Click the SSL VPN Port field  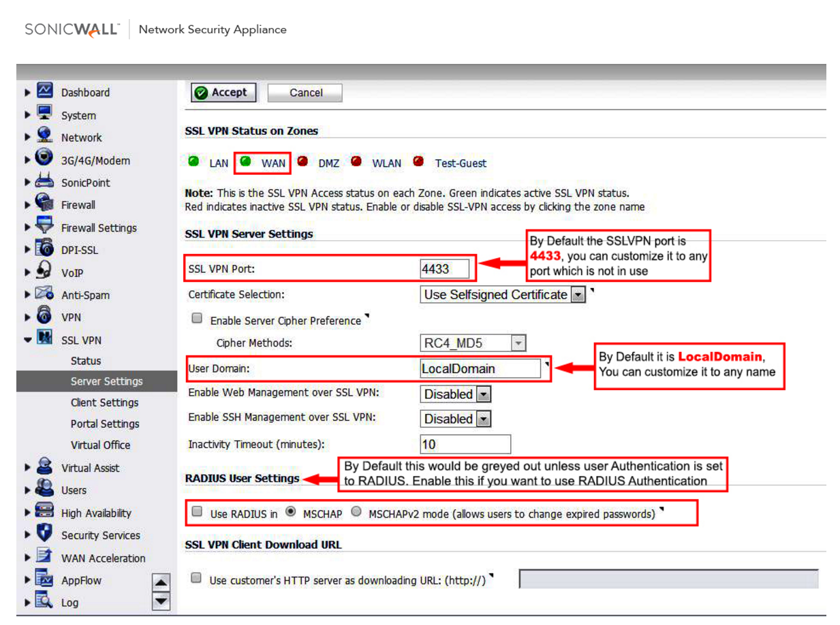coord(445,268)
